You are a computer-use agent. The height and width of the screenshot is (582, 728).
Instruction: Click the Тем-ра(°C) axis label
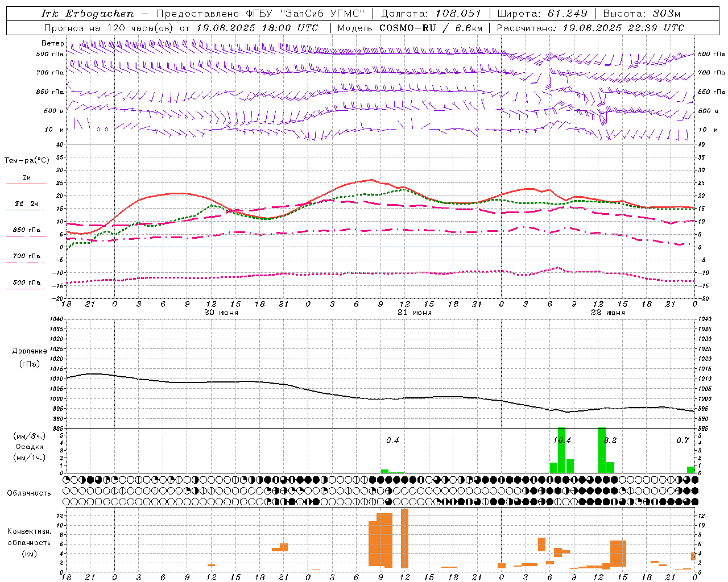27,160
